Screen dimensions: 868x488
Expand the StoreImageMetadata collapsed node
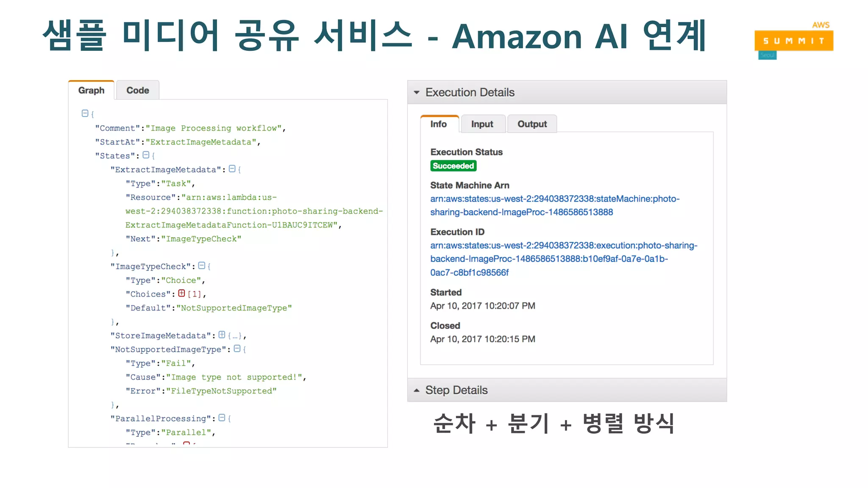pyautogui.click(x=222, y=335)
